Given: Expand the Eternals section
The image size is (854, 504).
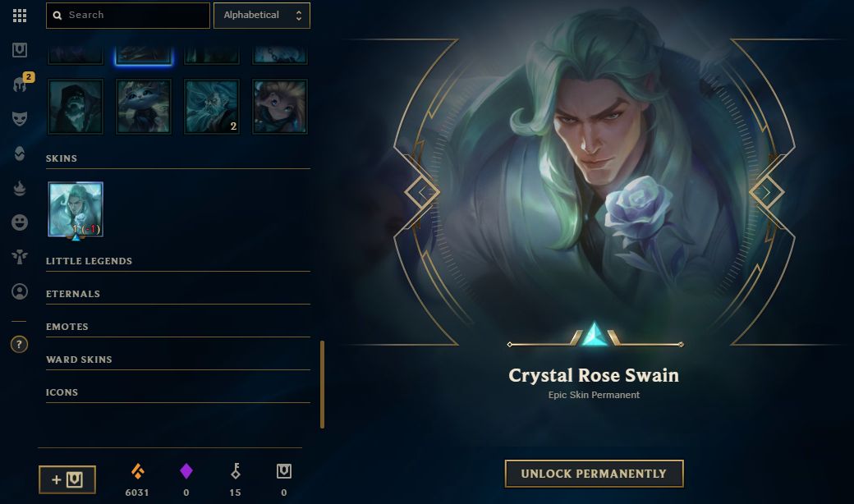Looking at the screenshot, I should click(178, 294).
